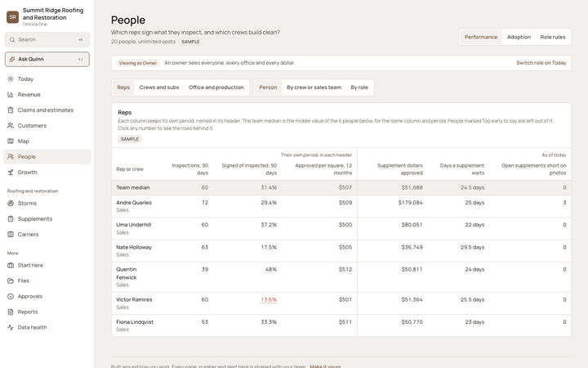
Task: Click the Customers people icon
Action: pyautogui.click(x=11, y=125)
